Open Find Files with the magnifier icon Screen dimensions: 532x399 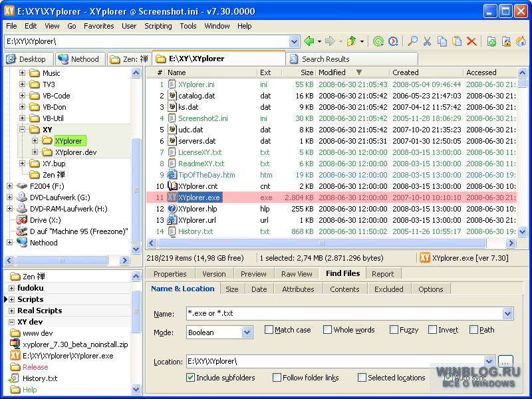412,41
